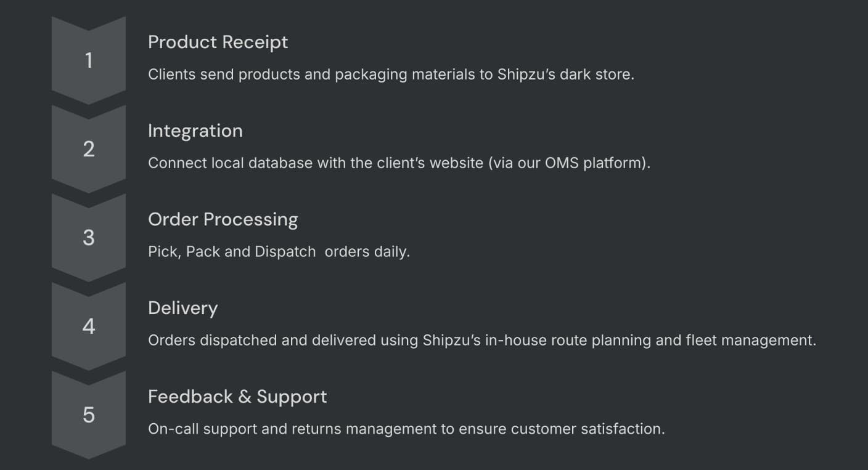Image resolution: width=868 pixels, height=470 pixels.
Task: Select the step 3 chevron badge
Action: pyautogui.click(x=89, y=238)
